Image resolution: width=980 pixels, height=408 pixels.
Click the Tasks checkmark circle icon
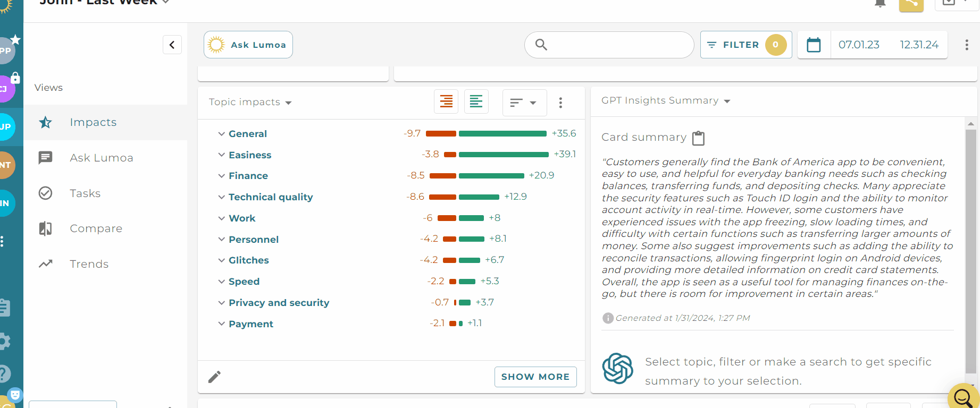(46, 193)
